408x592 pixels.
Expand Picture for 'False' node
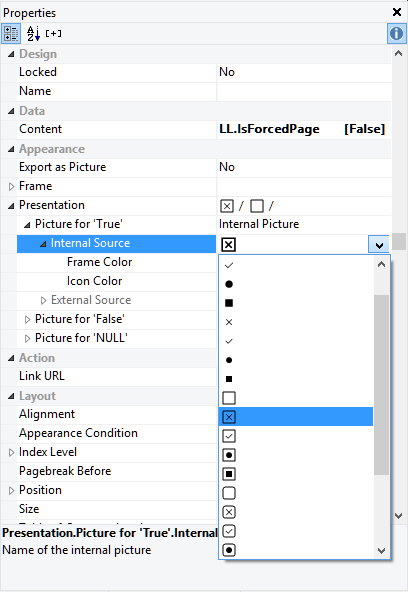coord(27,319)
